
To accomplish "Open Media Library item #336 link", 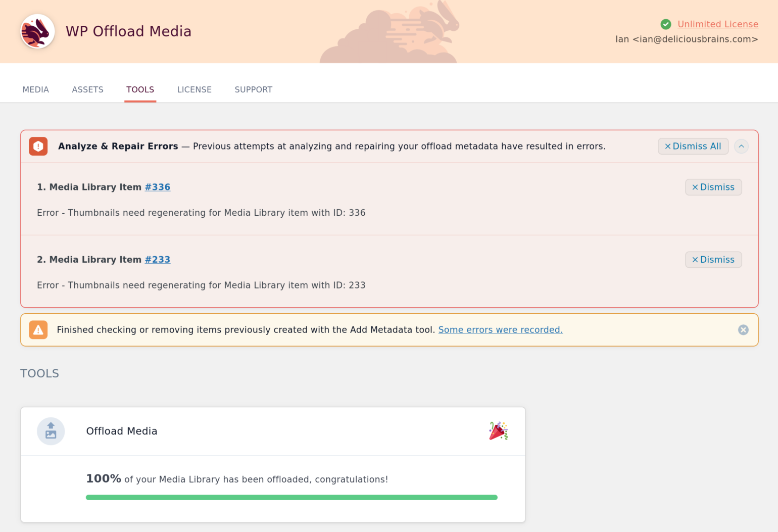I will [x=158, y=187].
